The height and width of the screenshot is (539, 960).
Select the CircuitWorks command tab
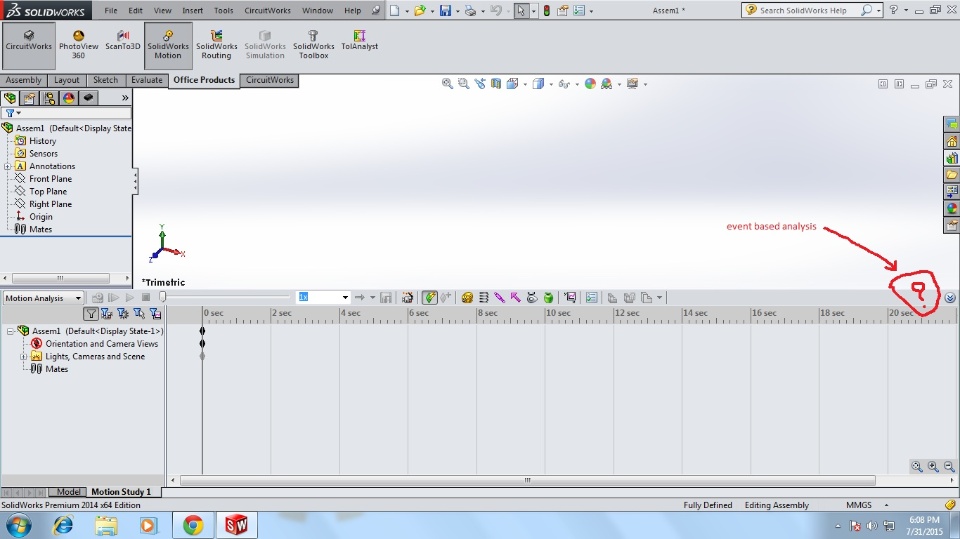click(269, 80)
